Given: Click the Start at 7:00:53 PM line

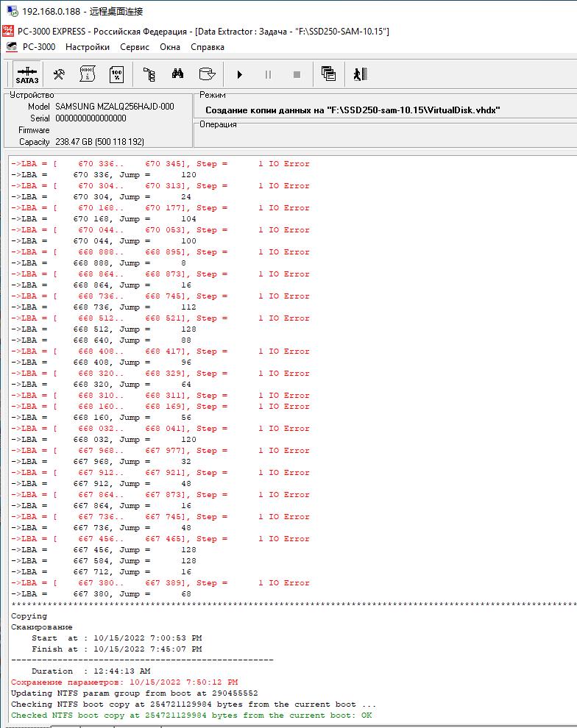Looking at the screenshot, I should (116, 638).
